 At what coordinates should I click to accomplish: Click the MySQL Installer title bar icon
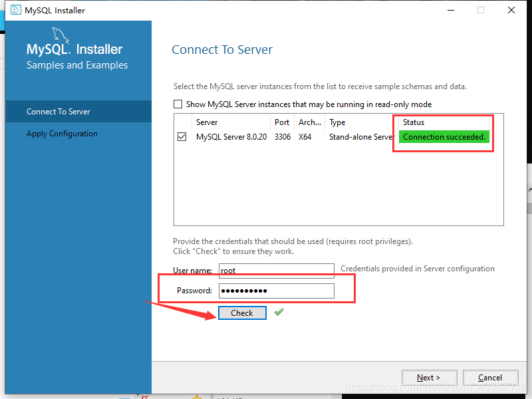pos(15,10)
